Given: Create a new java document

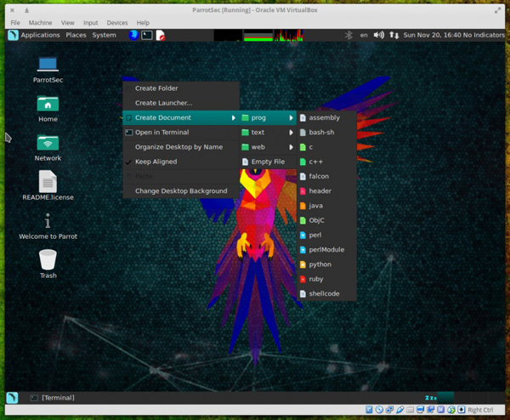Looking at the screenshot, I should (327, 206).
